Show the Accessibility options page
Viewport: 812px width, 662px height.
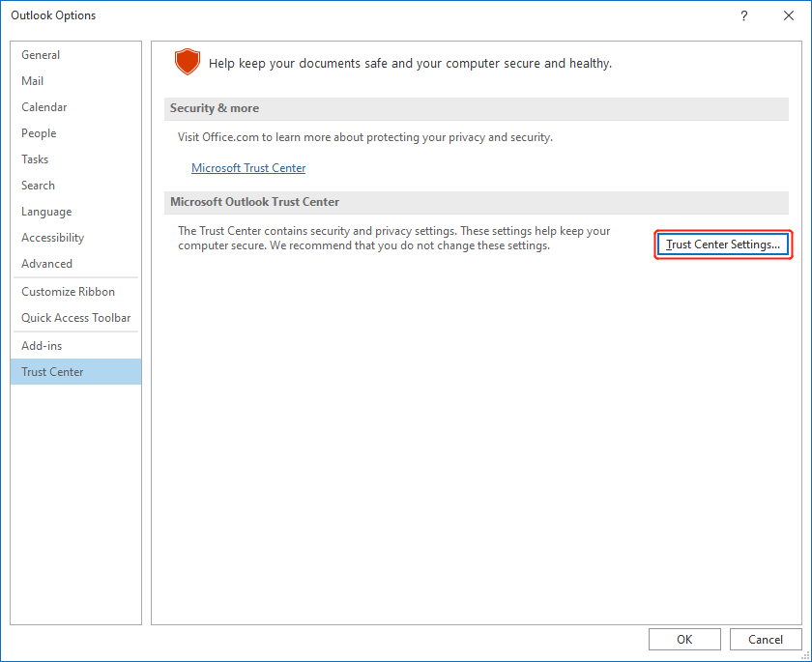coord(53,238)
